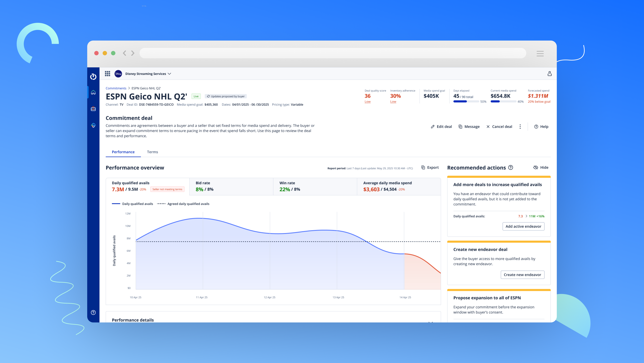Select the Win rate metric tab
Viewport: 644px width, 363px height.
pos(315,186)
